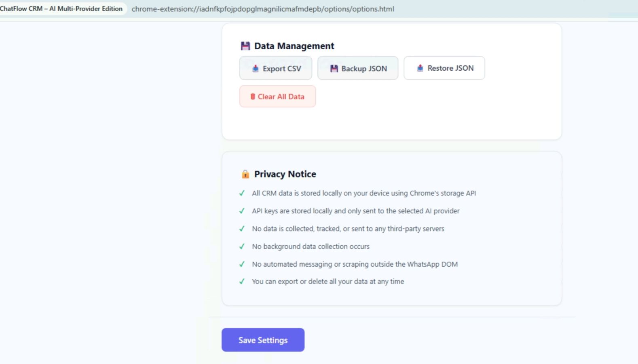Image resolution: width=638 pixels, height=364 pixels.
Task: Click the text about Chrome's storage API
Action: click(x=364, y=193)
